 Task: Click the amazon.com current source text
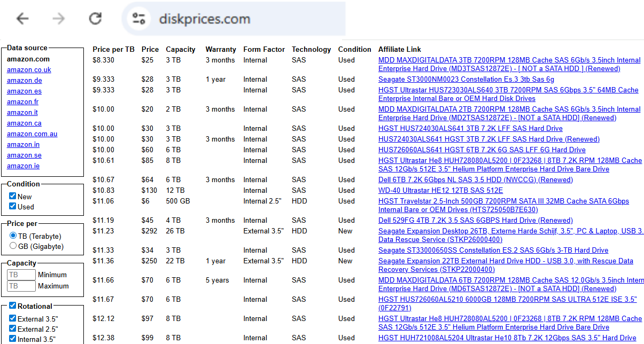pos(28,59)
